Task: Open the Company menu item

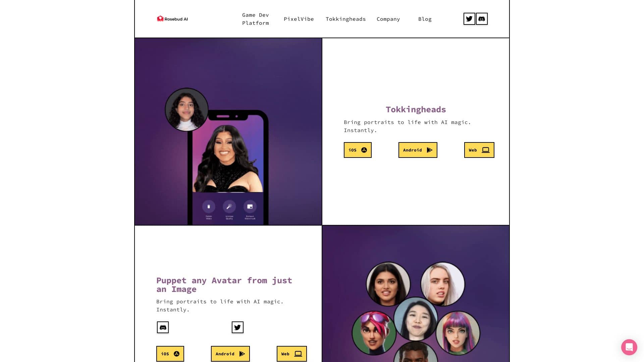Action: tap(388, 19)
